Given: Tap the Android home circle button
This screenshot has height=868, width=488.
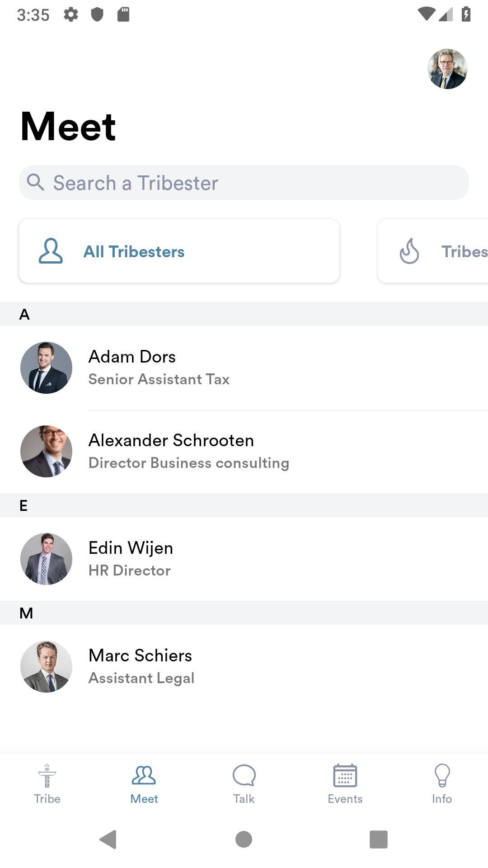Looking at the screenshot, I should coord(244,840).
